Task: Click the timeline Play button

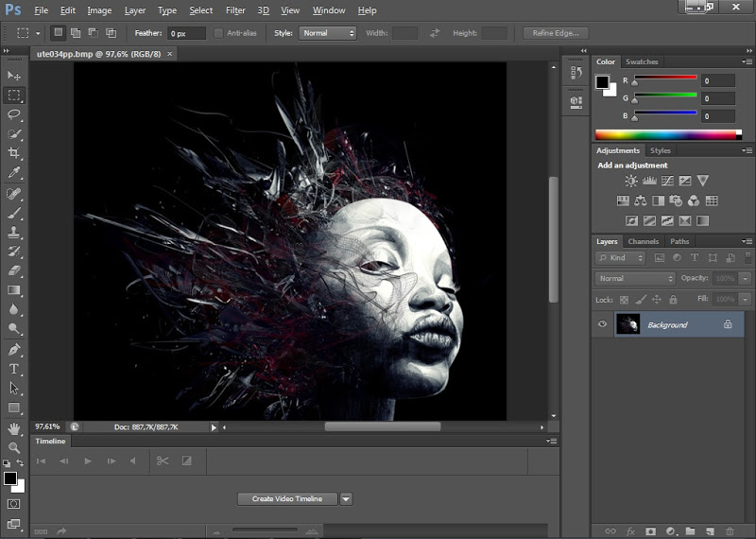Action: click(x=88, y=461)
